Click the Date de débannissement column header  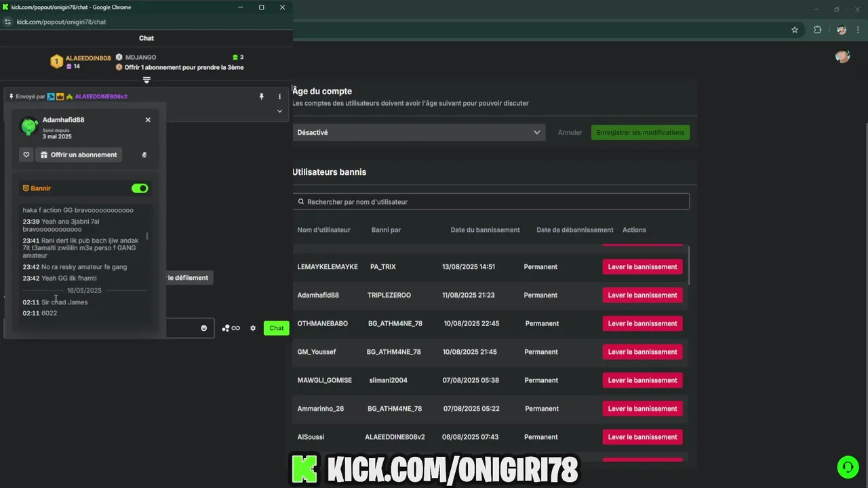pyautogui.click(x=574, y=230)
